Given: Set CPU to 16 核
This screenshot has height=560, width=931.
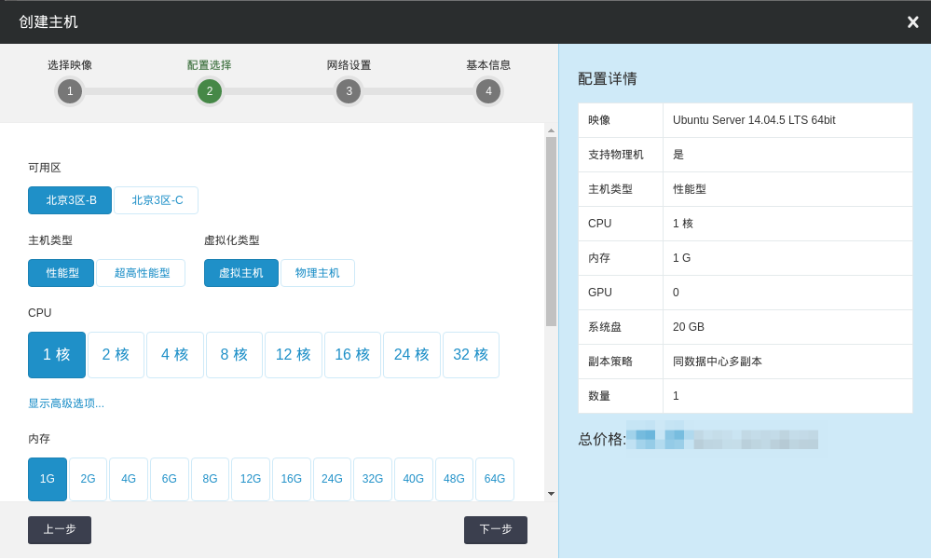Looking at the screenshot, I should pyautogui.click(x=352, y=355).
